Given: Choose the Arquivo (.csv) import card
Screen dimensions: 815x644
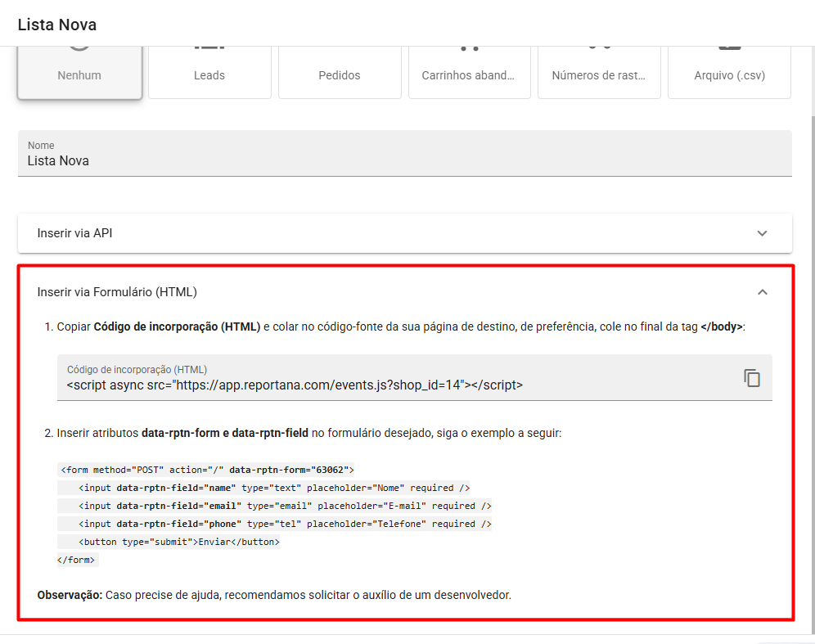Looking at the screenshot, I should coord(729,74).
